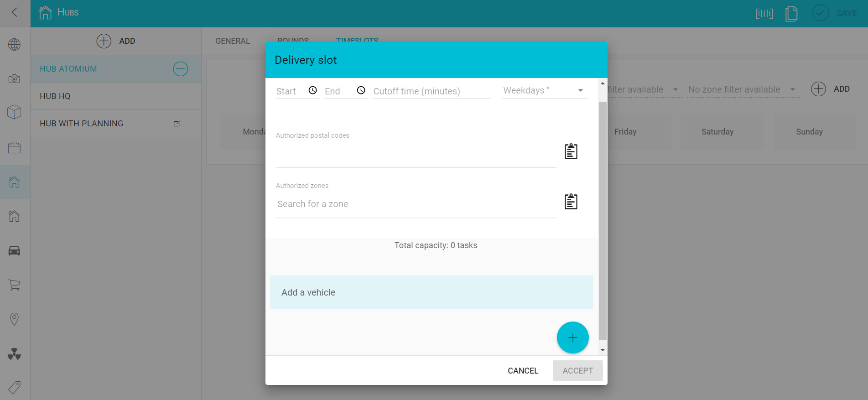Viewport: 868px width, 400px height.
Task: Click the plus circle icon beside ADD in the hub list
Action: tap(104, 41)
